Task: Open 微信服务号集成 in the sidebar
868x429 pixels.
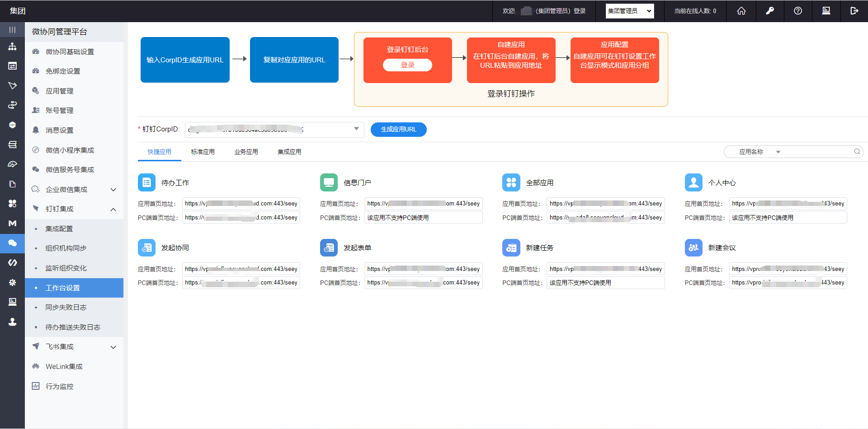Action: point(74,170)
